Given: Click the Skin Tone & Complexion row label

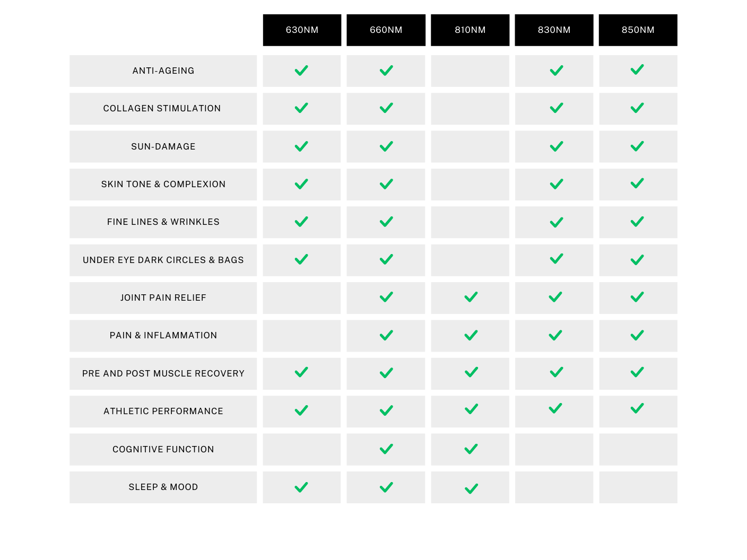Looking at the screenshot, I should click(x=163, y=184).
